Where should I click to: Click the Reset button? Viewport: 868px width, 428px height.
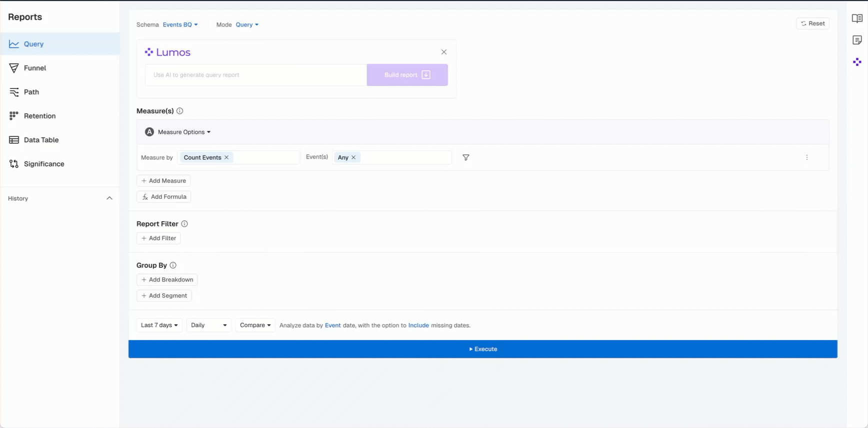coord(812,23)
